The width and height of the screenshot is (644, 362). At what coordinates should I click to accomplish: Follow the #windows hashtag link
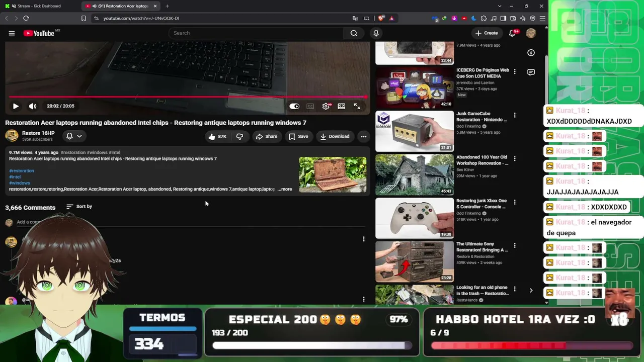pos(20,183)
